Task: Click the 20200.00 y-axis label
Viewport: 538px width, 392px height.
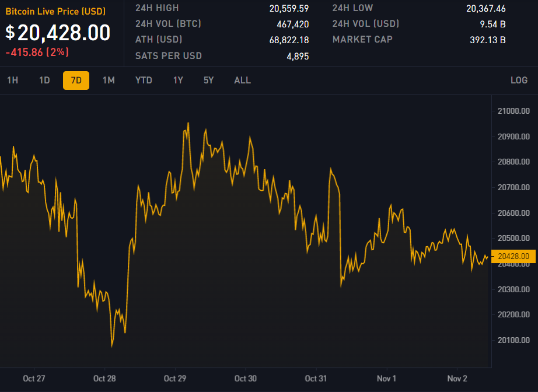Action: click(513, 314)
